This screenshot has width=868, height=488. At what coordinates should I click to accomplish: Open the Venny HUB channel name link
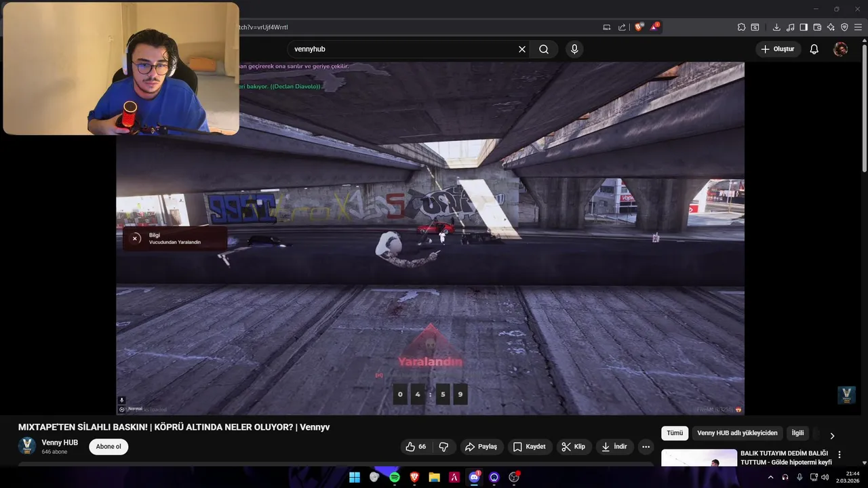(x=60, y=443)
